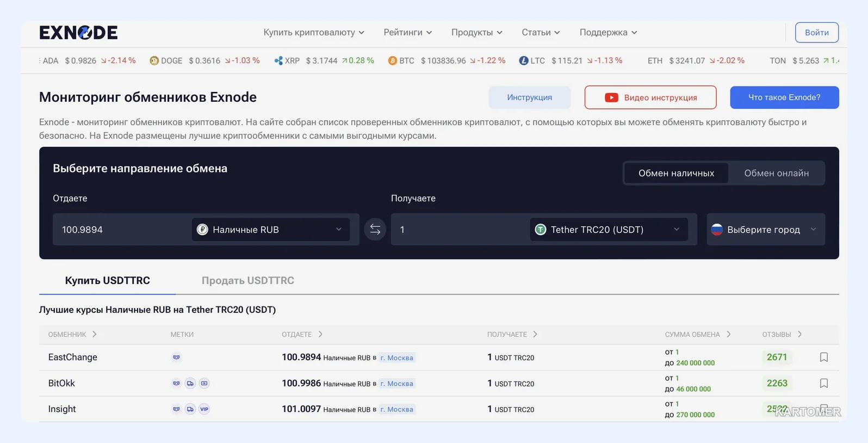Open EastChange reviews count 2671

pyautogui.click(x=777, y=357)
